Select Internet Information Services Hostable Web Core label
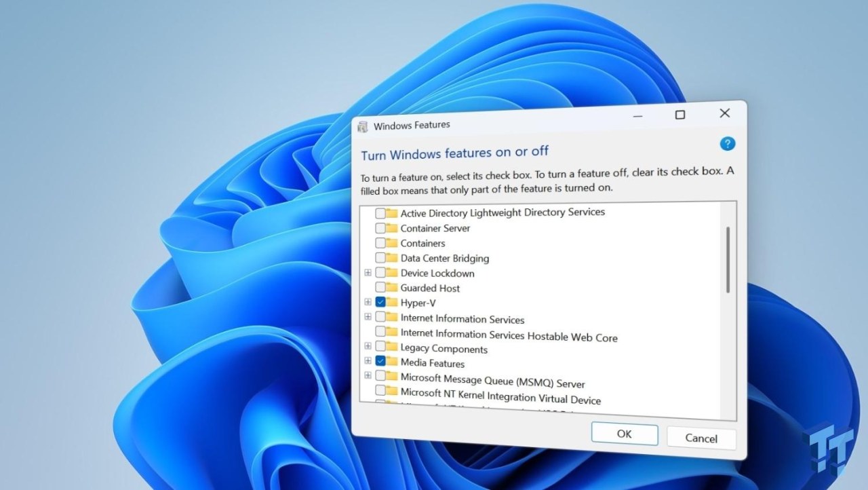Viewport: 868px width, 490px height. (x=509, y=335)
